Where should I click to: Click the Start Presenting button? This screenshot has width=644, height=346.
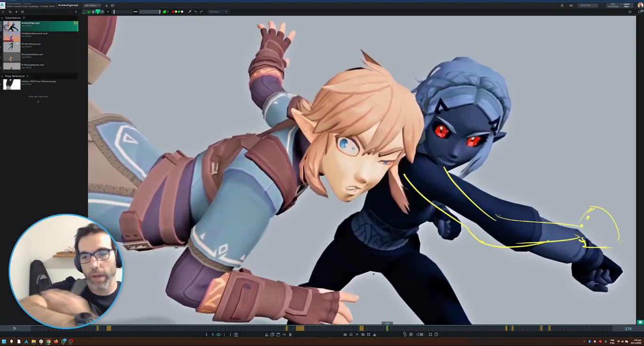click(x=613, y=5)
